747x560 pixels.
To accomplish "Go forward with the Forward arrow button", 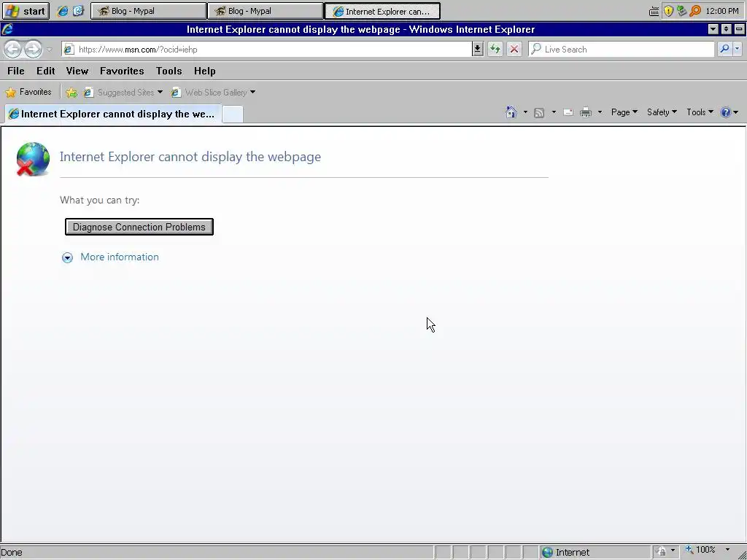I will pos(33,49).
